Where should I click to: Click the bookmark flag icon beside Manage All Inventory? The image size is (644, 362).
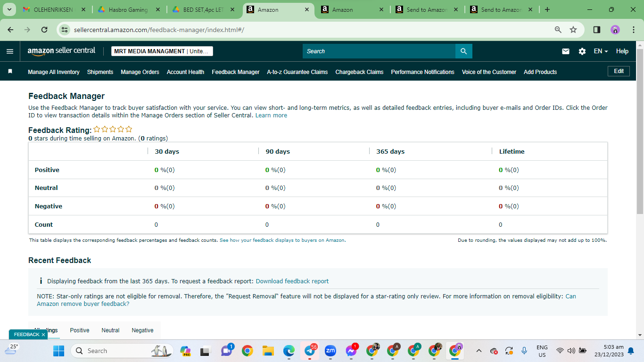pos(10,71)
